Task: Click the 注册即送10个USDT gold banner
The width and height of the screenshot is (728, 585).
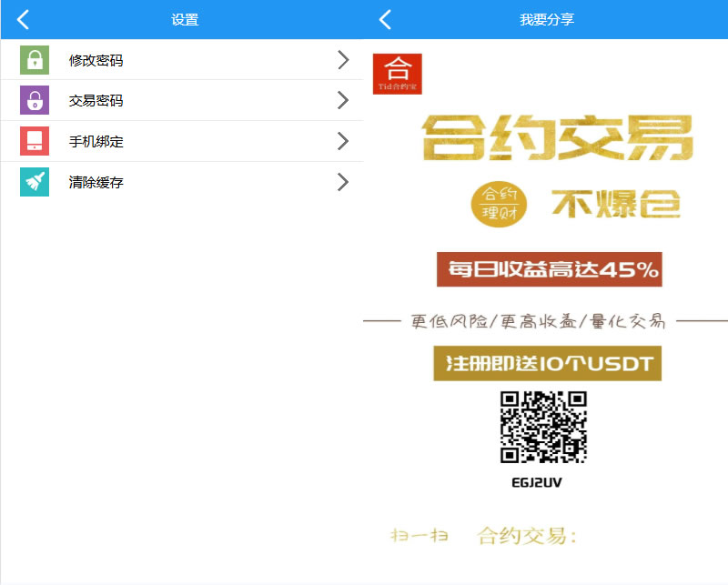Action: [x=547, y=363]
